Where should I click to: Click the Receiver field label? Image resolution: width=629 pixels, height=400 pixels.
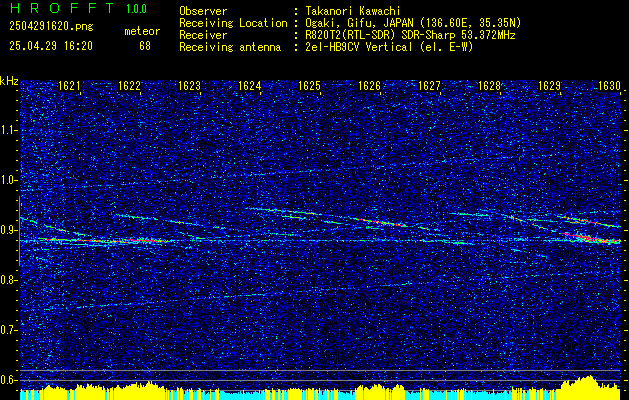[x=203, y=35]
